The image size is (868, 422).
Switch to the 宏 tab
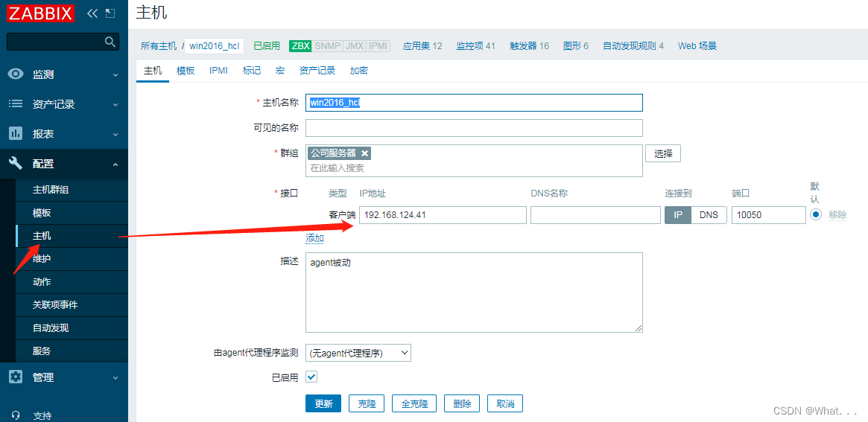click(280, 71)
